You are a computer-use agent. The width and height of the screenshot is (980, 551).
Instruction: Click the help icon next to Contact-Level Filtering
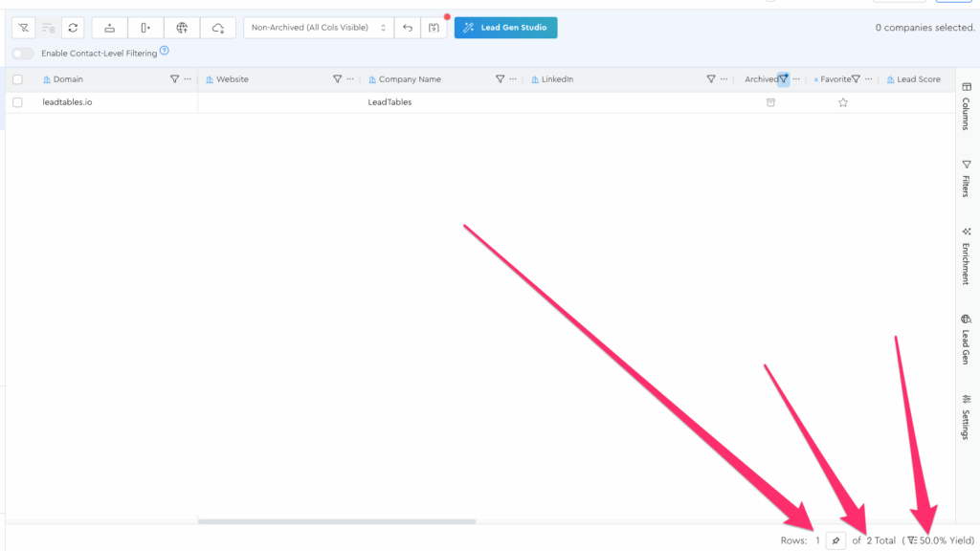pyautogui.click(x=165, y=52)
